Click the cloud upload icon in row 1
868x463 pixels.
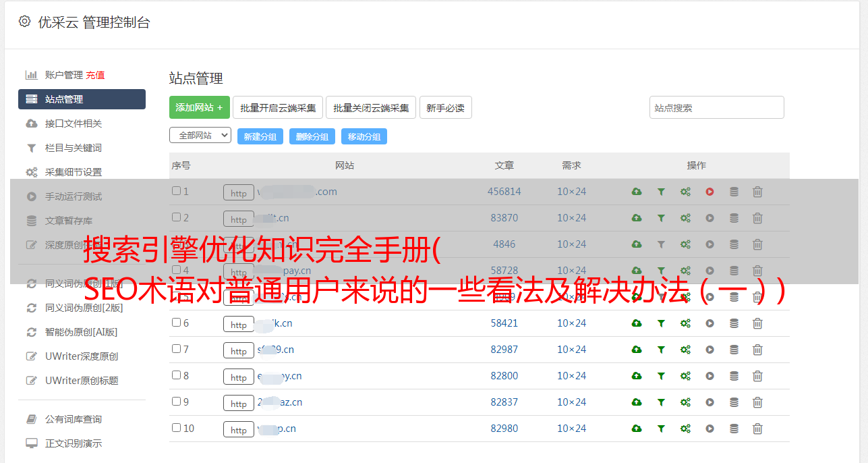tap(637, 192)
